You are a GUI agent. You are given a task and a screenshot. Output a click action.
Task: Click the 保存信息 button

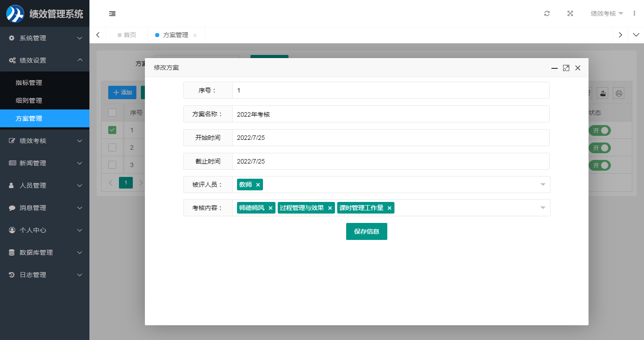(366, 231)
